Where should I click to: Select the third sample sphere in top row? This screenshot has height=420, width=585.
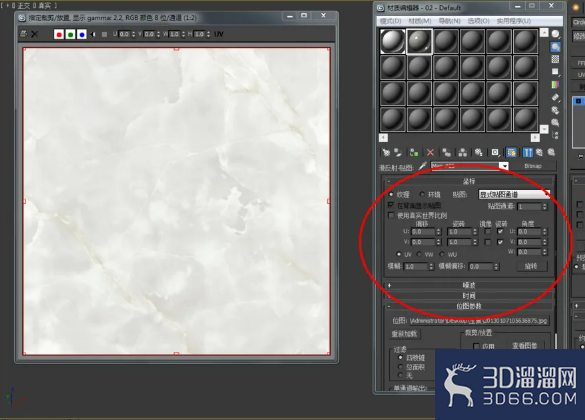(x=445, y=41)
